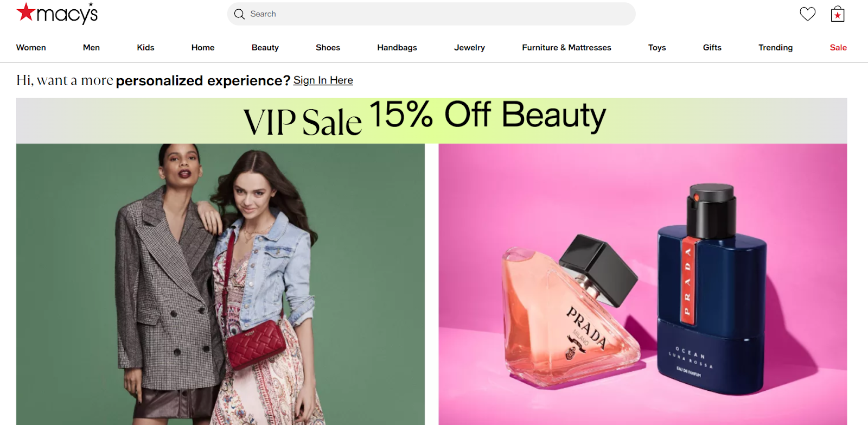Click the search magnifier icon
Image resolution: width=868 pixels, height=425 pixels.
(x=239, y=14)
